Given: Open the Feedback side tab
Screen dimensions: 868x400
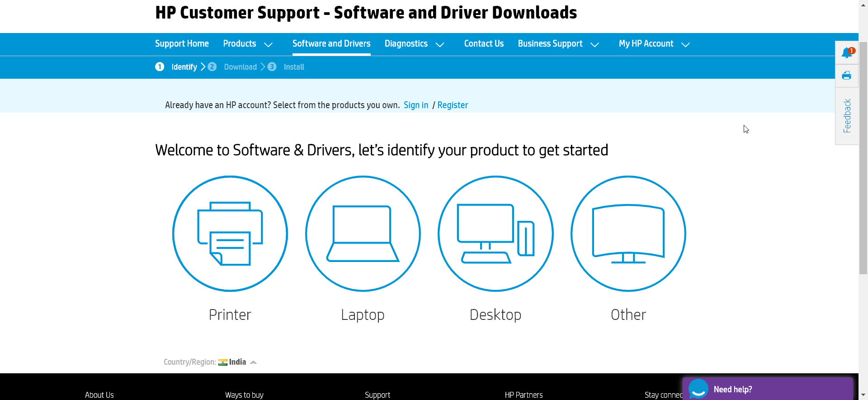Looking at the screenshot, I should coord(847,116).
